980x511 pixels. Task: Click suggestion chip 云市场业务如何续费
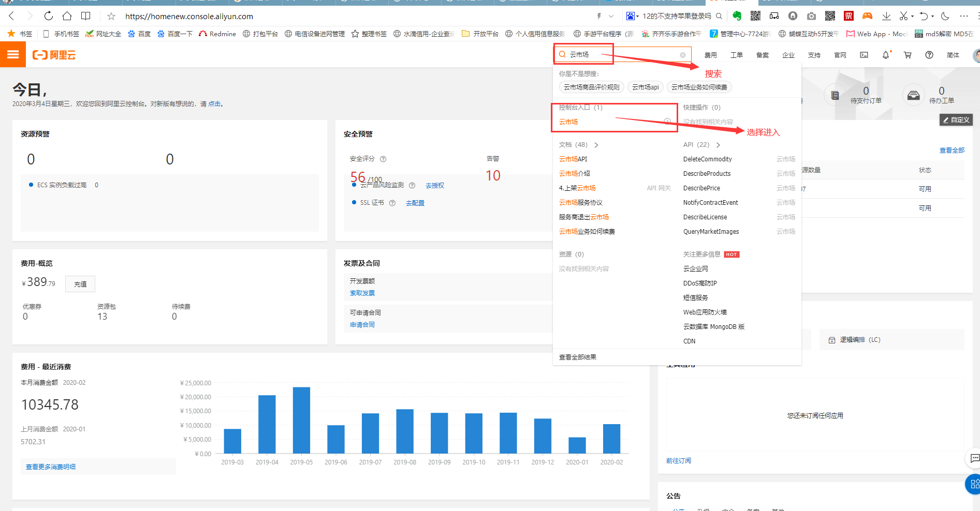[699, 87]
